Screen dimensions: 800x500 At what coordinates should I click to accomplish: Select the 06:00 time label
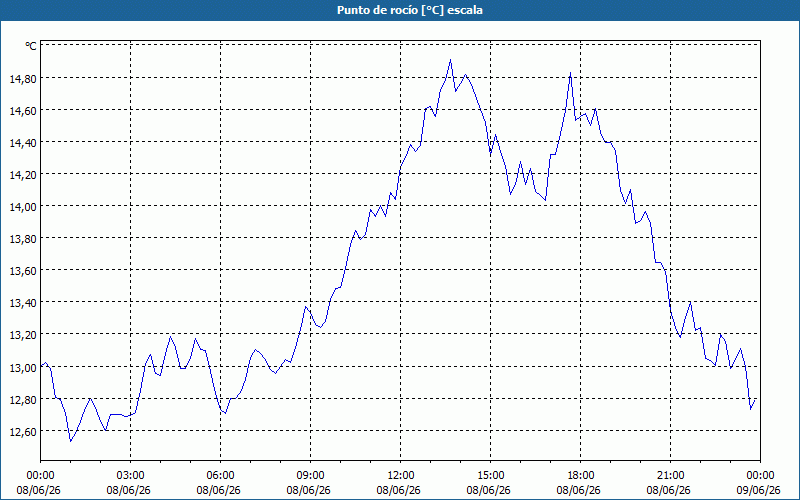click(x=220, y=476)
